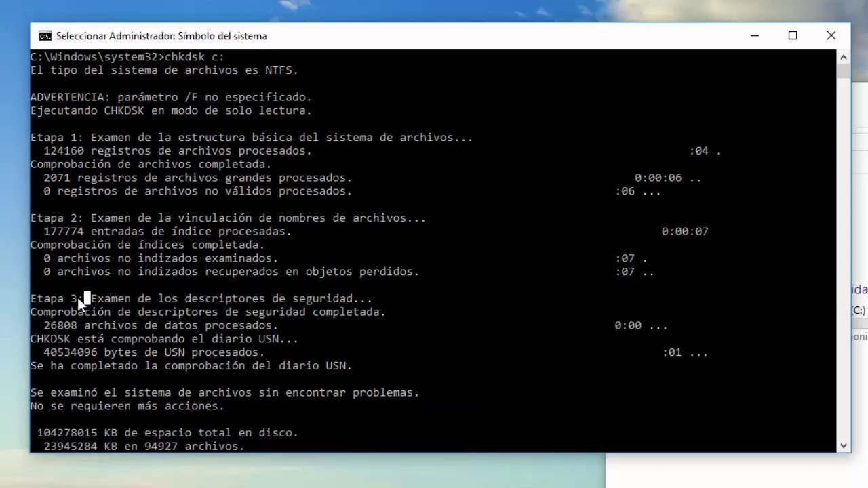Click 'Etapa 3: Examen de los descriptores de seguridad'

pos(201,299)
